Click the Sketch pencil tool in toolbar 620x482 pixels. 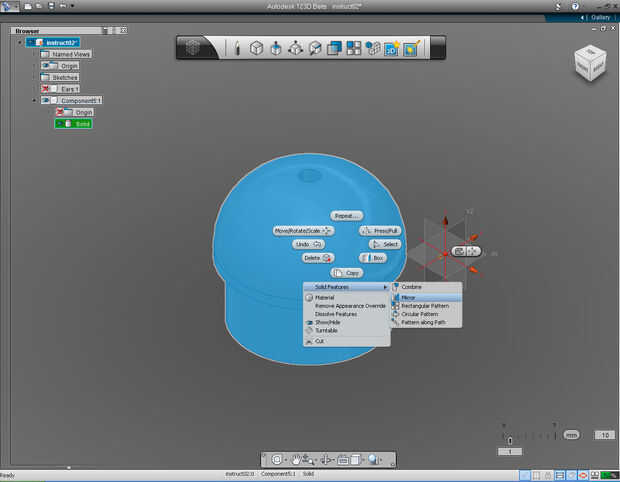(x=237, y=47)
